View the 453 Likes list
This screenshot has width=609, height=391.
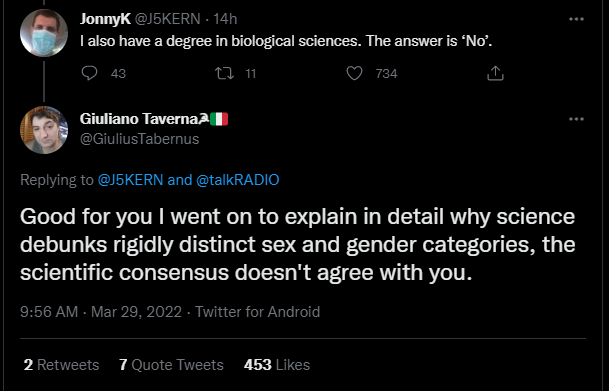[x=277, y=365]
